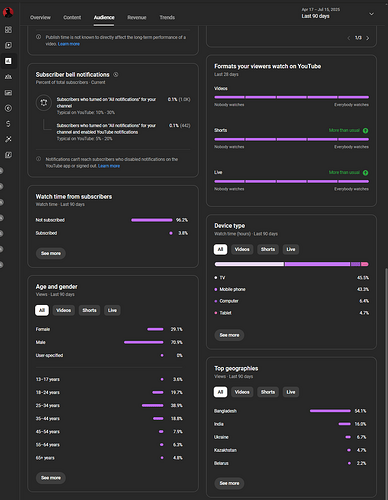Open the Earn dollar icon in sidebar
The width and height of the screenshot is (388, 500).
click(8, 124)
